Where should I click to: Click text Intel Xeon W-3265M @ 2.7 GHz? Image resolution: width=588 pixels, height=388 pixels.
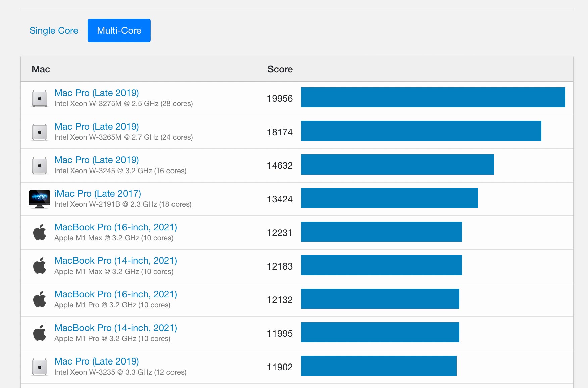point(106,137)
